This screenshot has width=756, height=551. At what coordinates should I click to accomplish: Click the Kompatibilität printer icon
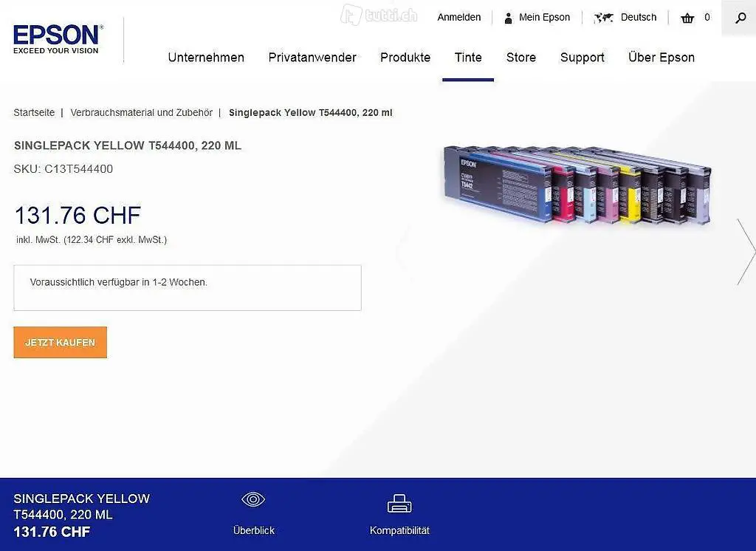(399, 503)
